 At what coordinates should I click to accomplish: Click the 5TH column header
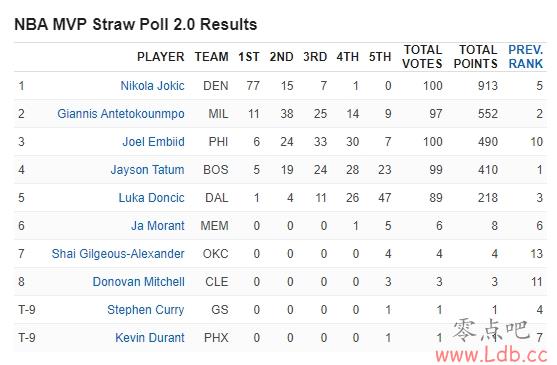[380, 57]
